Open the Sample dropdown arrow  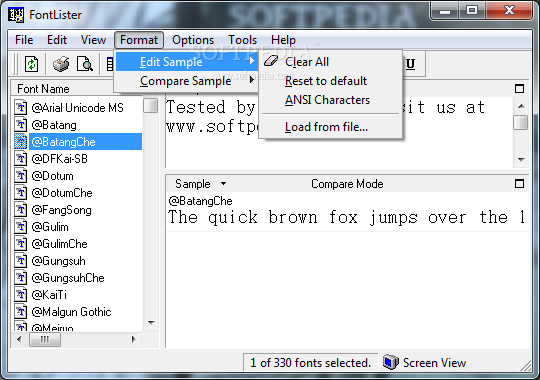(x=224, y=184)
